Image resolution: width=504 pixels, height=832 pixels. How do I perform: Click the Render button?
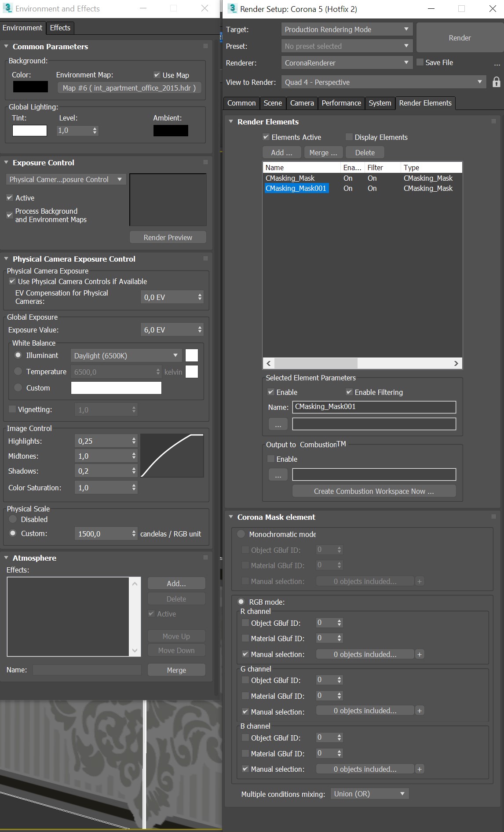[460, 38]
